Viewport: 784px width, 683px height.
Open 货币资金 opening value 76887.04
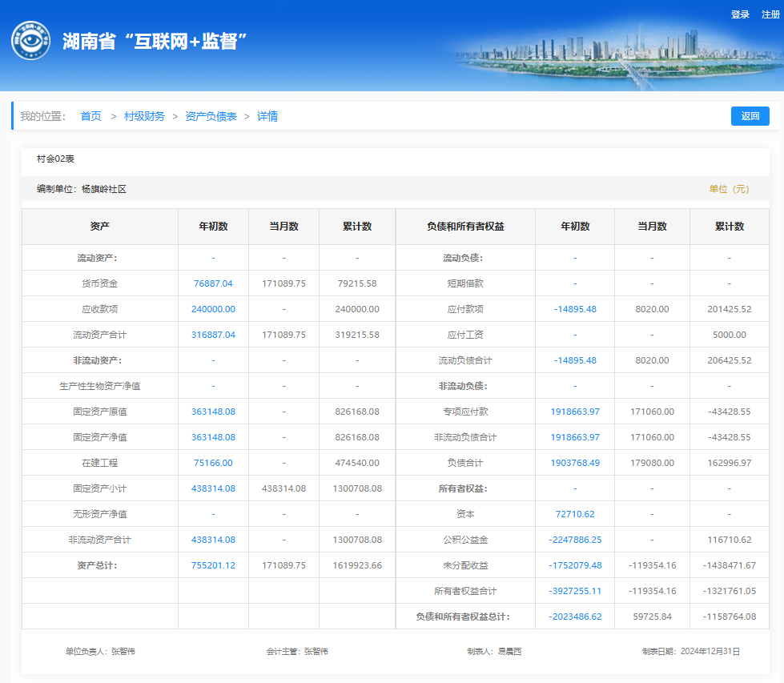[213, 283]
